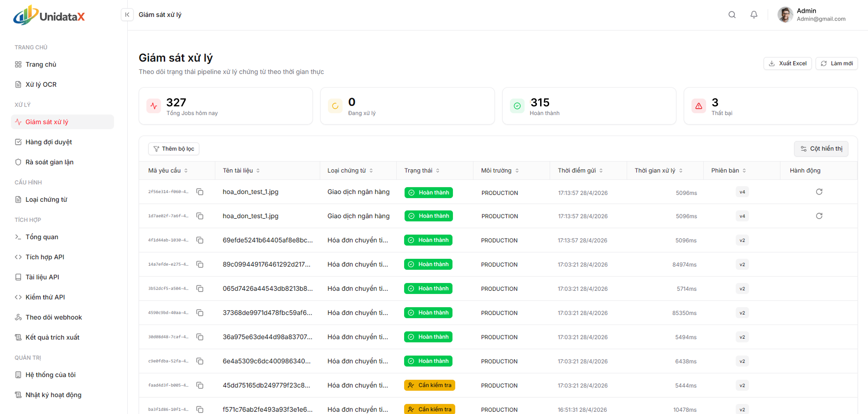Copy request ID 3b52dcf5-a504
The height and width of the screenshot is (414, 868).
pos(200,288)
